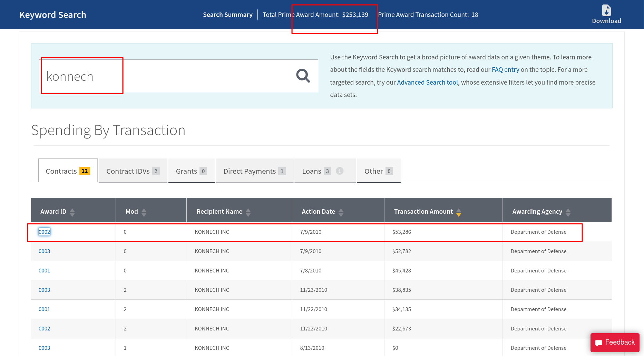Follow the Advanced Search tool link
This screenshot has height=356, width=644.
coord(427,83)
